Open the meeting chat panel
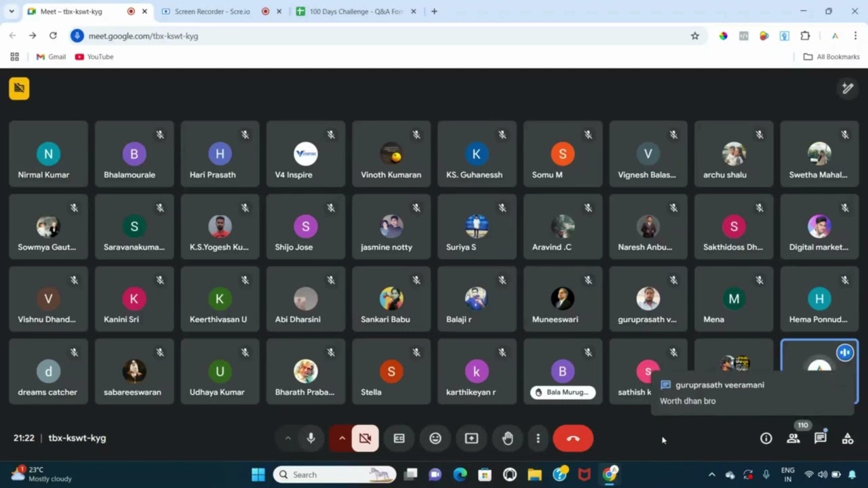Screen dimensions: 868x488 [x=821, y=438]
